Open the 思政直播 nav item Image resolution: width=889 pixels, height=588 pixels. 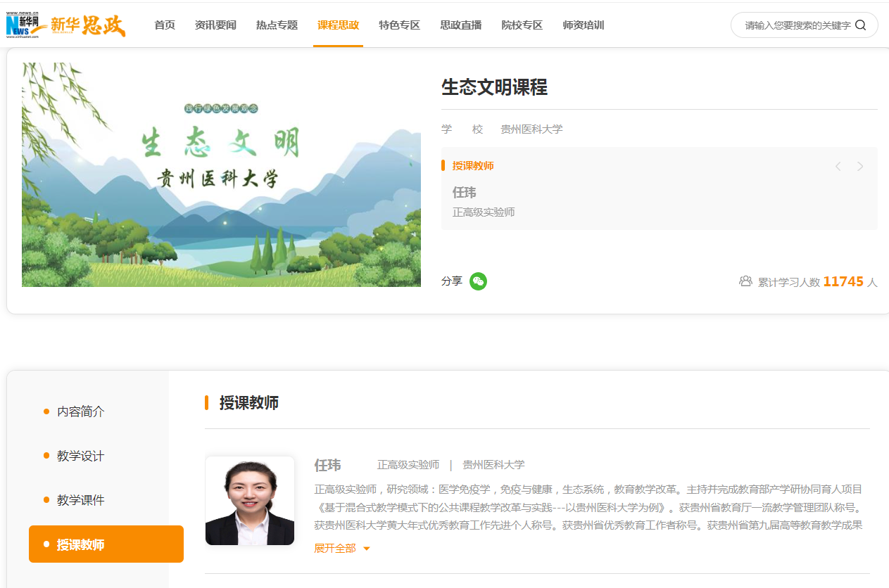[460, 25]
